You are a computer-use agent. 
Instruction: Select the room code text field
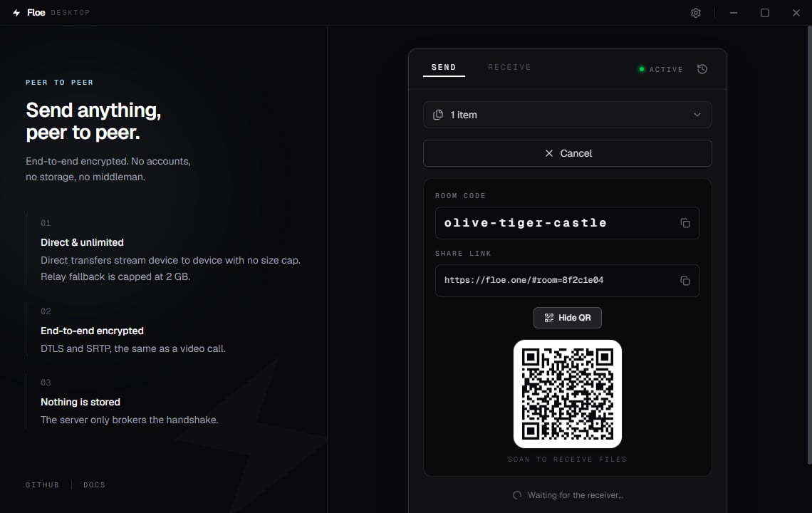(x=567, y=223)
